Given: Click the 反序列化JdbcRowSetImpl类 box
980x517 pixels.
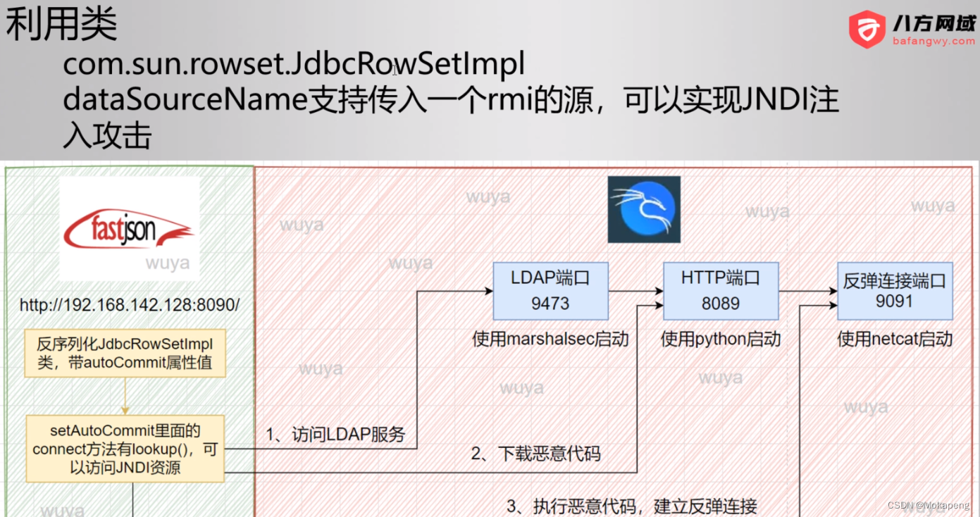Looking at the screenshot, I should (125, 354).
